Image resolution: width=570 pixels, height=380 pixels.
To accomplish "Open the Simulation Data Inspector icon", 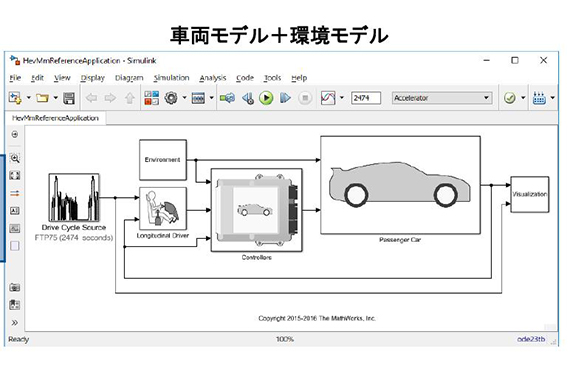I will tap(328, 98).
